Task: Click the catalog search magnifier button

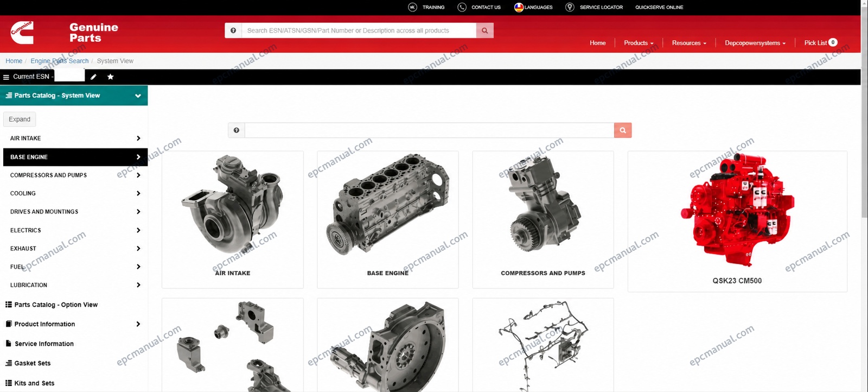Action: coord(623,130)
